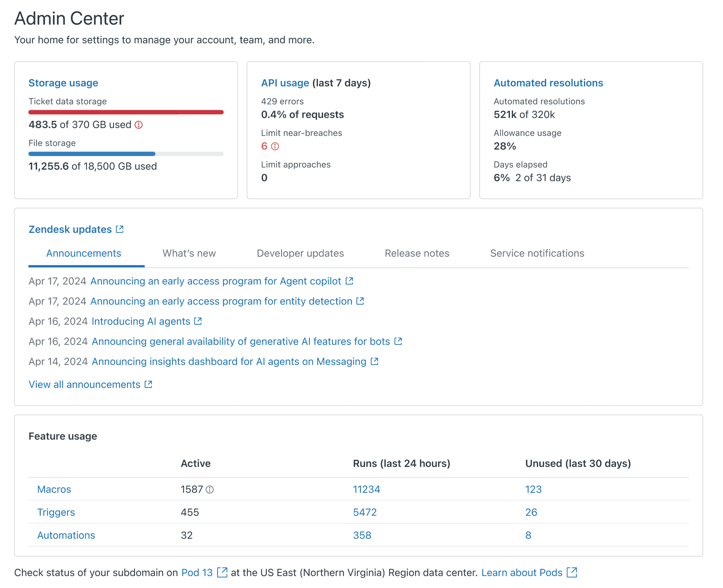Click the info icon beside 1587 active macros

click(210, 489)
